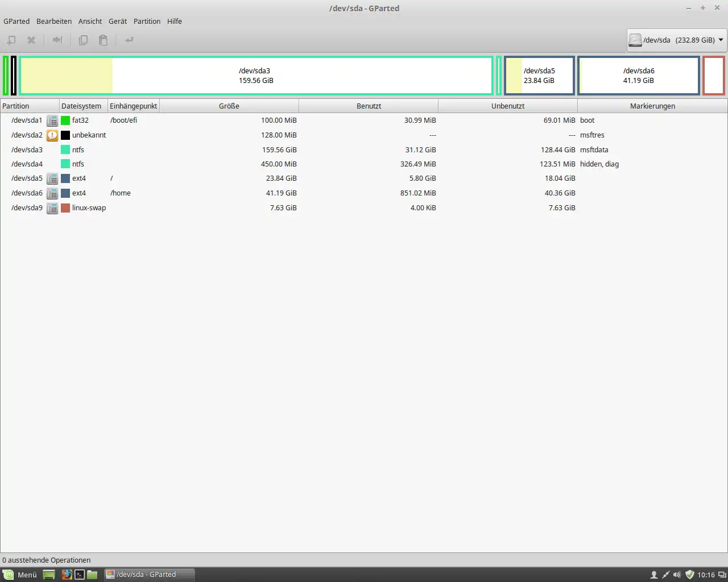Image resolution: width=728 pixels, height=582 pixels.
Task: Open the Gerät menu
Action: 118,21
